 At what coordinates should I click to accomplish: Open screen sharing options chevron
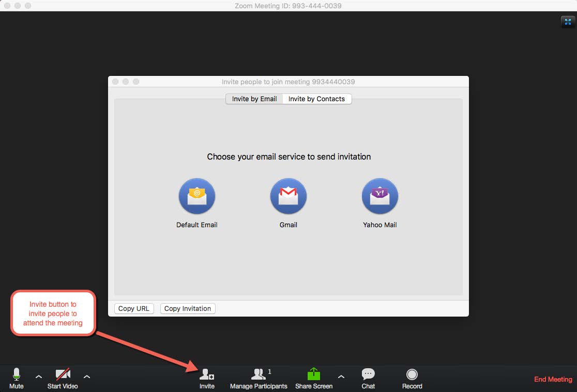[341, 378]
